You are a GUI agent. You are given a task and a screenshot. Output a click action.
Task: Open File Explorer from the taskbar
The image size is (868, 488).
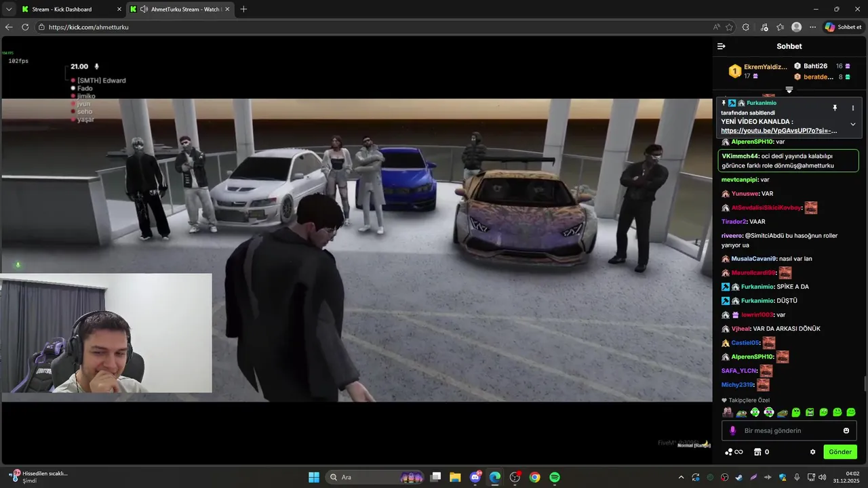[x=455, y=477]
